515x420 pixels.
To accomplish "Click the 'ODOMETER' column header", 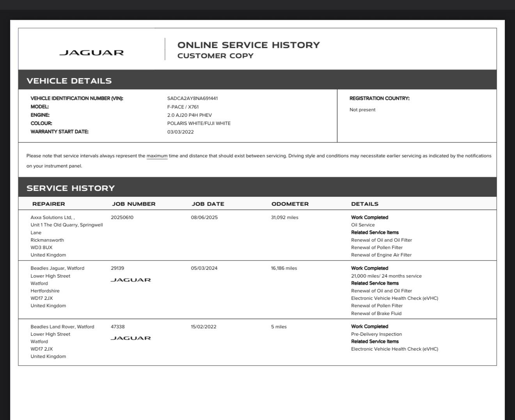I will click(x=290, y=204).
